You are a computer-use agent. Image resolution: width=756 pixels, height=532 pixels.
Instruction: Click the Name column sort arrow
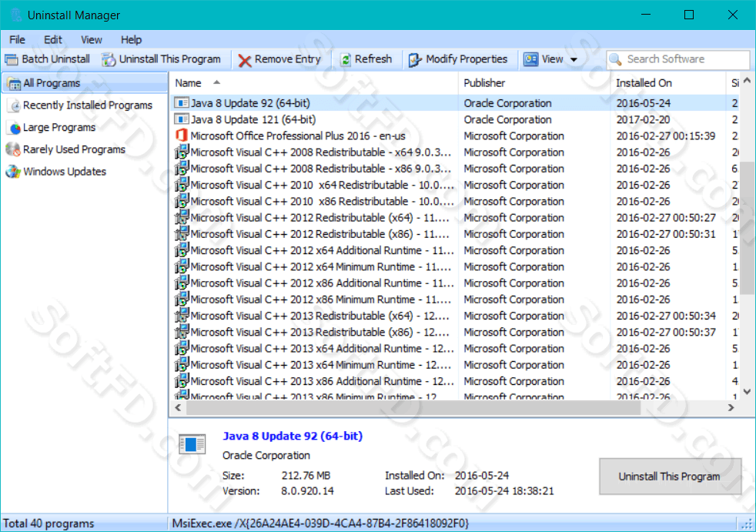[x=217, y=82]
